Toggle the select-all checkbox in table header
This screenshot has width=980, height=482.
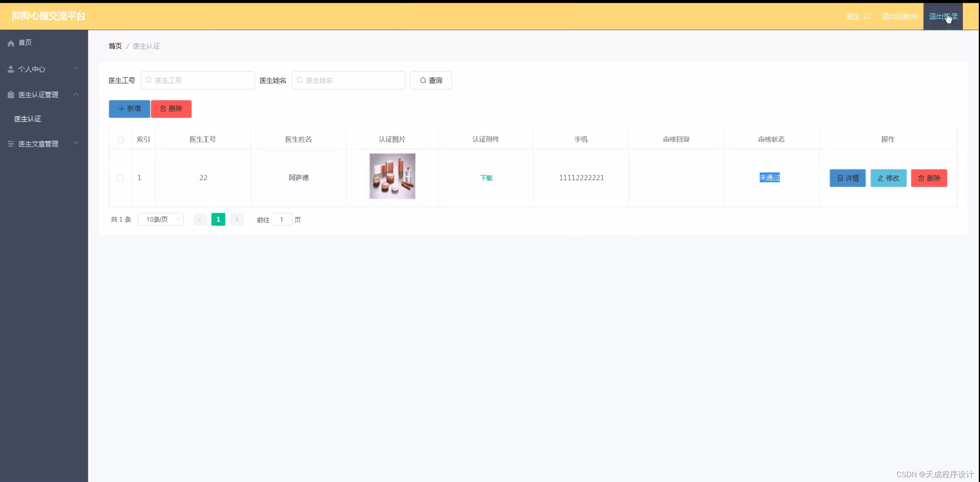(x=120, y=140)
